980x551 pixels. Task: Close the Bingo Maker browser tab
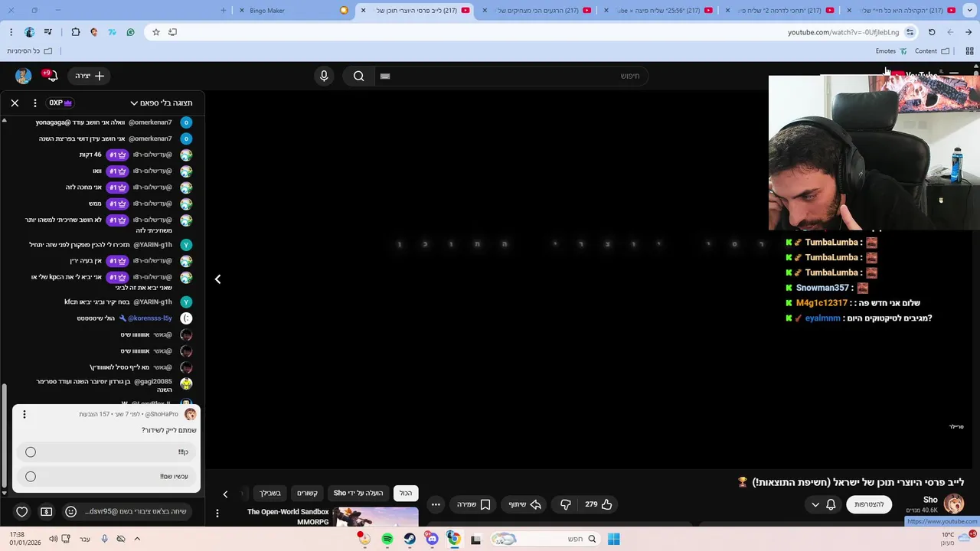pos(242,10)
